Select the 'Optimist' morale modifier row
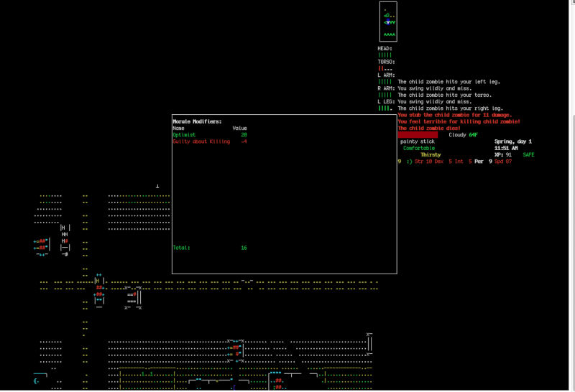575x392 pixels. point(210,135)
